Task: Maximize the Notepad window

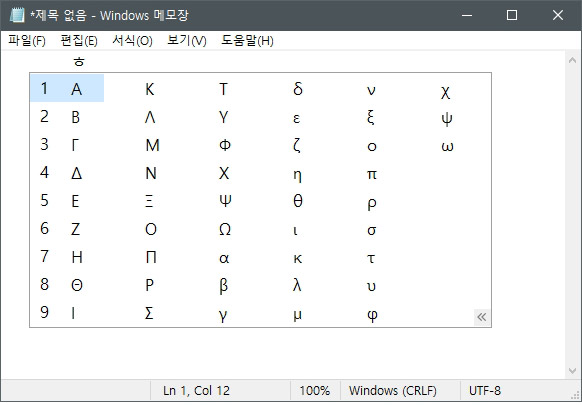Action: (x=512, y=15)
